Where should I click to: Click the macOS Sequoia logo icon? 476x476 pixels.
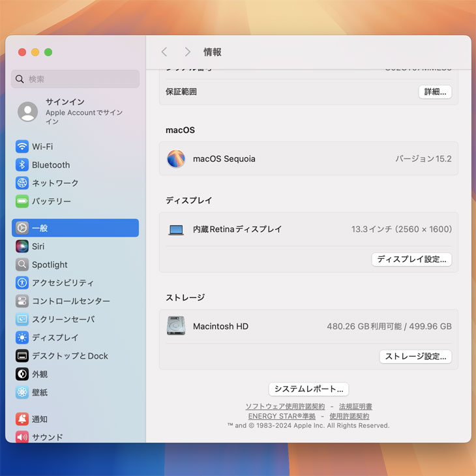click(x=176, y=158)
